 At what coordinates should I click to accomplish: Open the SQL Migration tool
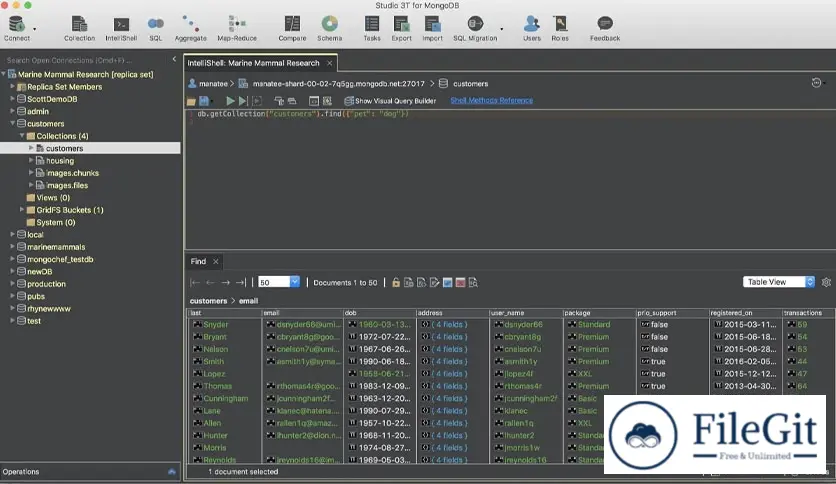click(x=475, y=28)
